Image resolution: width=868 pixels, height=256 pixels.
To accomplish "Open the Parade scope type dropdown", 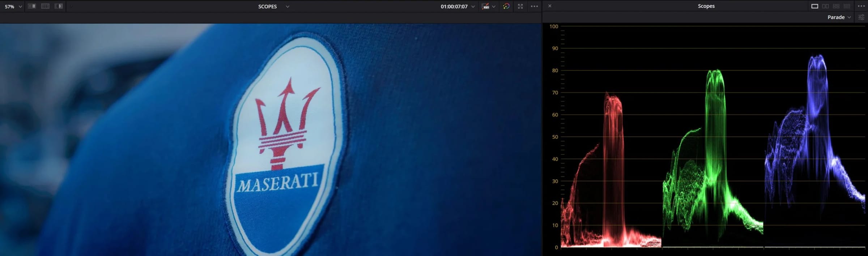I will pyautogui.click(x=839, y=17).
